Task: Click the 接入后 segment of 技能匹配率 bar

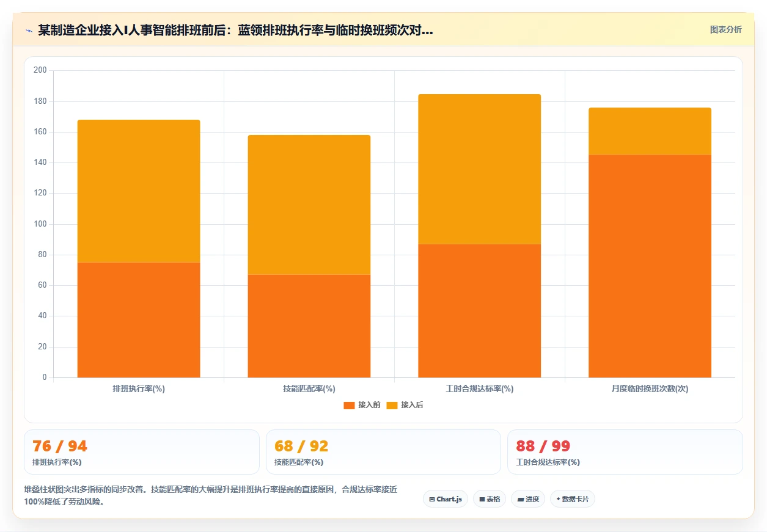Action: (309, 205)
